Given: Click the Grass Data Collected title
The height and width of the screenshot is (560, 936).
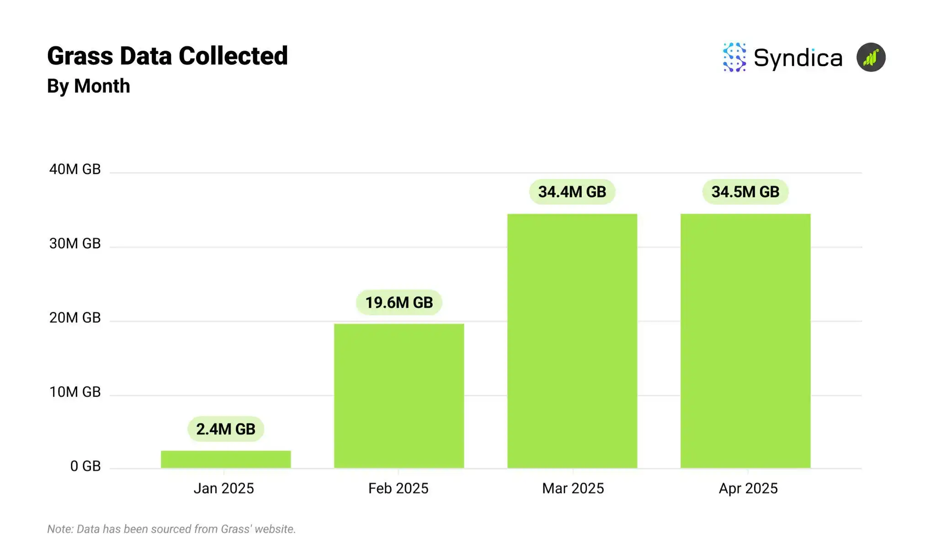Looking at the screenshot, I should point(167,56).
